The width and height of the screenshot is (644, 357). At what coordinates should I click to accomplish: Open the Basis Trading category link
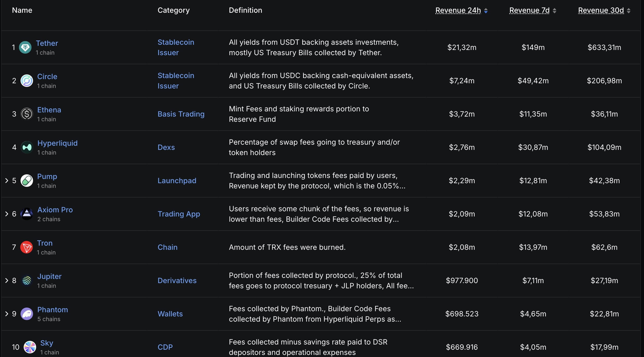(x=181, y=114)
